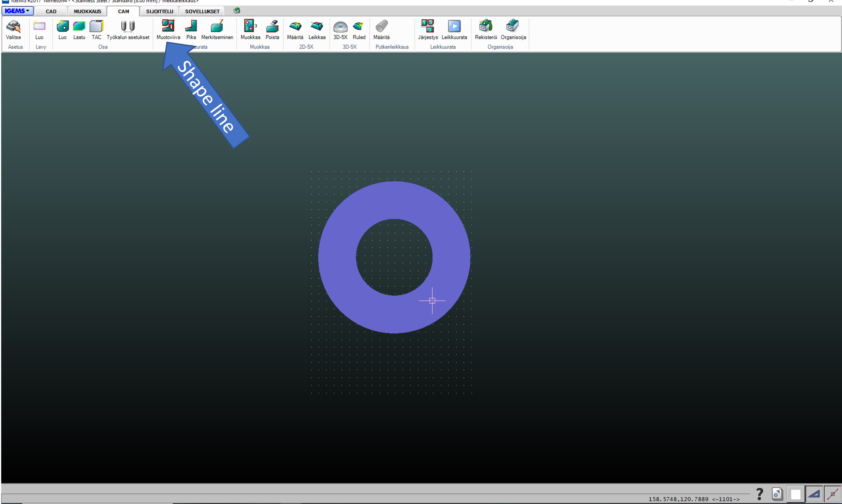The image size is (842, 504).
Task: Toggle the white square button in status bar
Action: (x=796, y=494)
